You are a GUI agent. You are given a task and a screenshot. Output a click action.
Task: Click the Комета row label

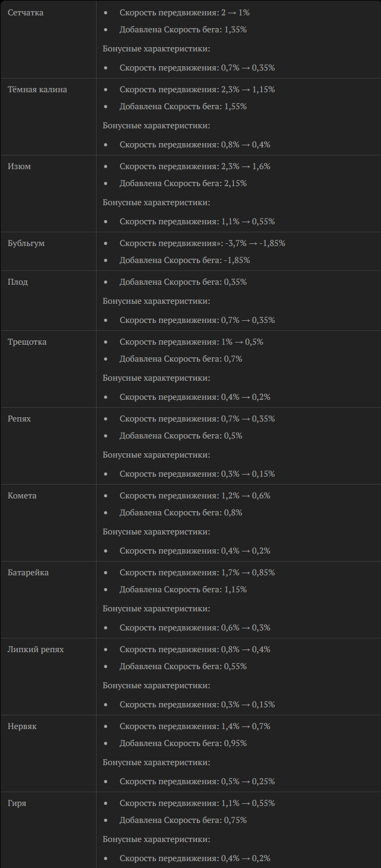[22, 496]
